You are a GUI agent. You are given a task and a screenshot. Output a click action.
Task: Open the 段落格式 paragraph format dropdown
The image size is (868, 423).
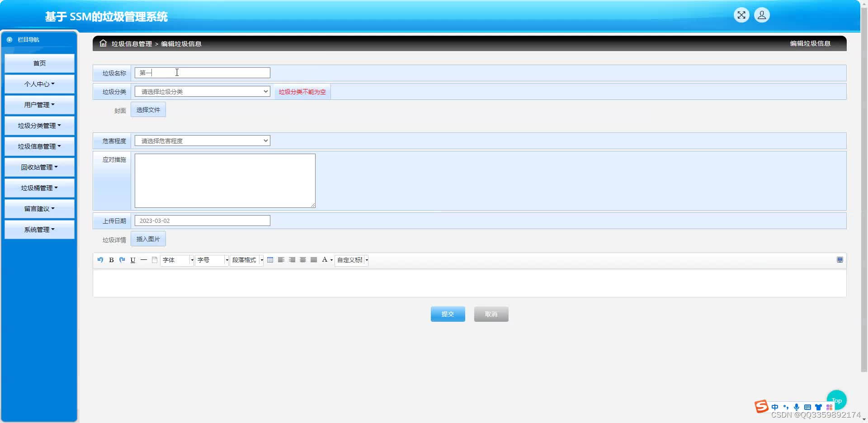click(247, 260)
